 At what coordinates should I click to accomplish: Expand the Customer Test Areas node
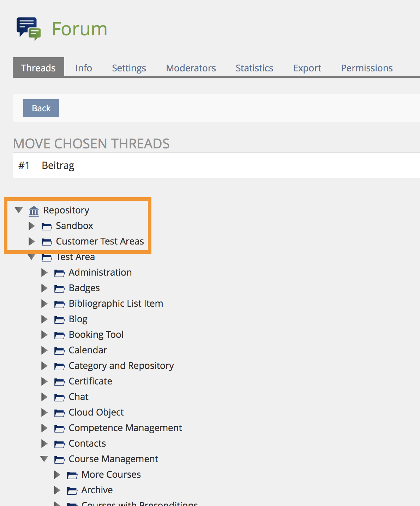point(32,241)
